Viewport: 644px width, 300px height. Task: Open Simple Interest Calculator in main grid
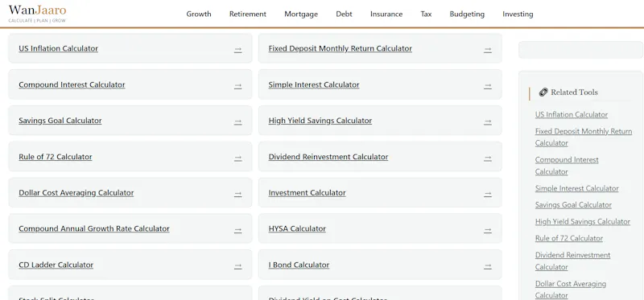(x=314, y=84)
